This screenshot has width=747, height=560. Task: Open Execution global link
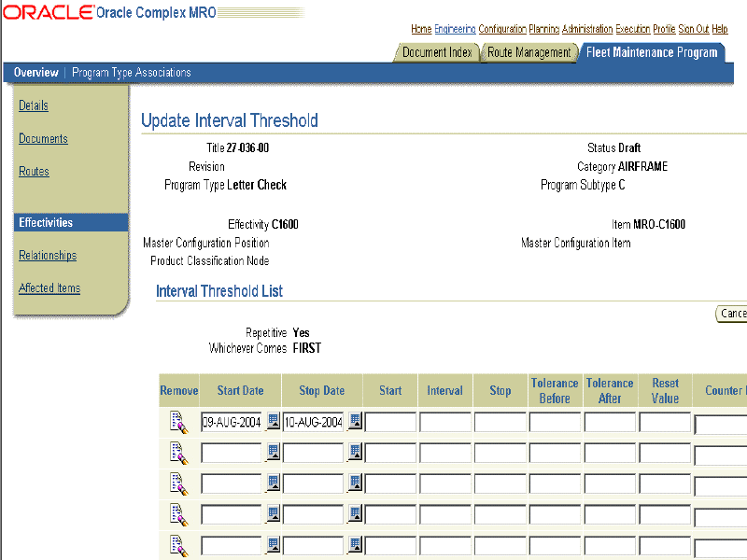click(x=633, y=29)
